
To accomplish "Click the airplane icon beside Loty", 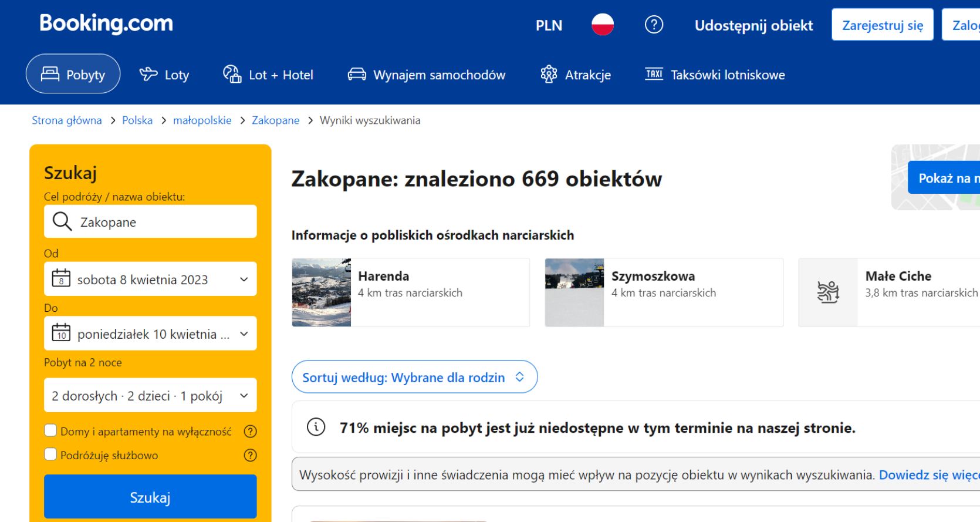I will [148, 74].
